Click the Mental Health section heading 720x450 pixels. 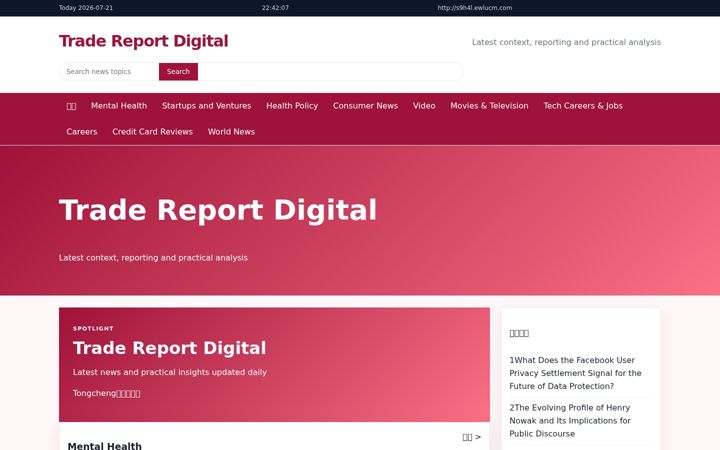pos(105,446)
